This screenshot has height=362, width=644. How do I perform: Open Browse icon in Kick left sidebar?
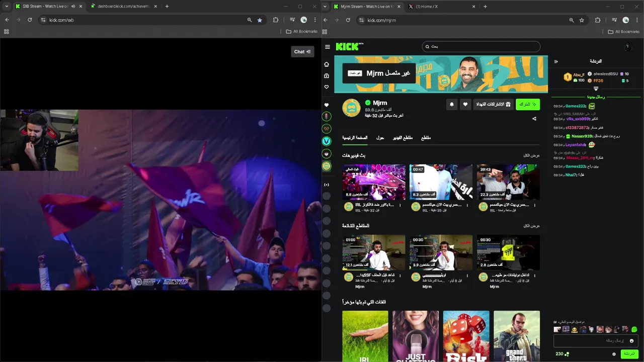[327, 76]
